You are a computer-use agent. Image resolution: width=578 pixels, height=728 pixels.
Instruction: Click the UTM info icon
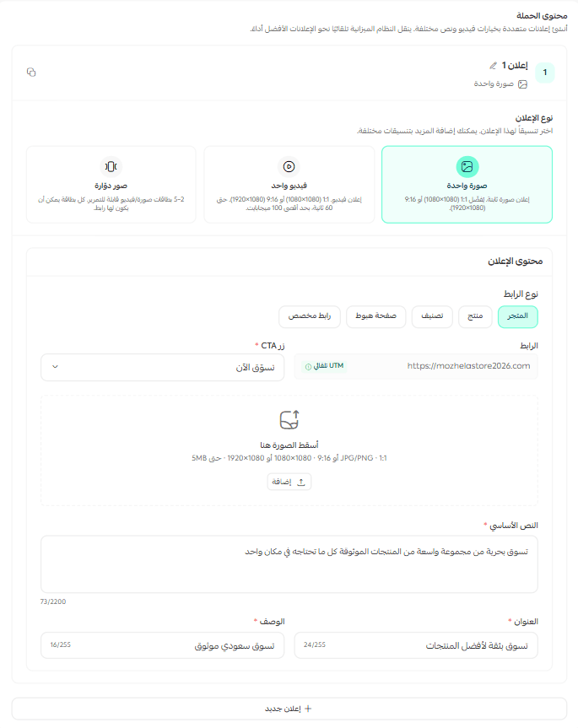coord(308,367)
